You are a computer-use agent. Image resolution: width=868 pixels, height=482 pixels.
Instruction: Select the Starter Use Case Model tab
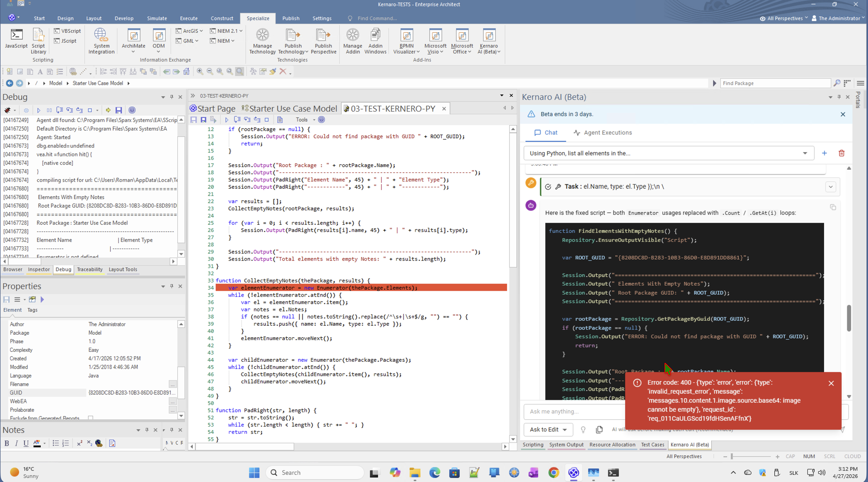click(x=289, y=109)
